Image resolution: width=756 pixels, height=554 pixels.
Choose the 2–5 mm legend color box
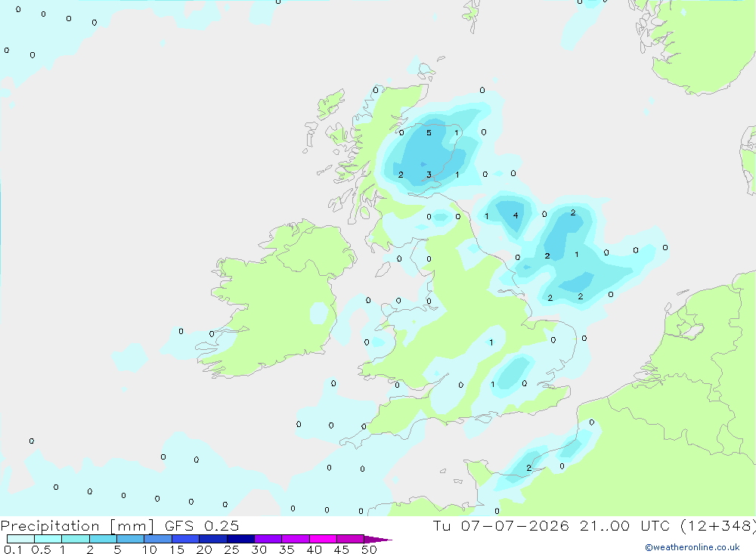(x=103, y=539)
